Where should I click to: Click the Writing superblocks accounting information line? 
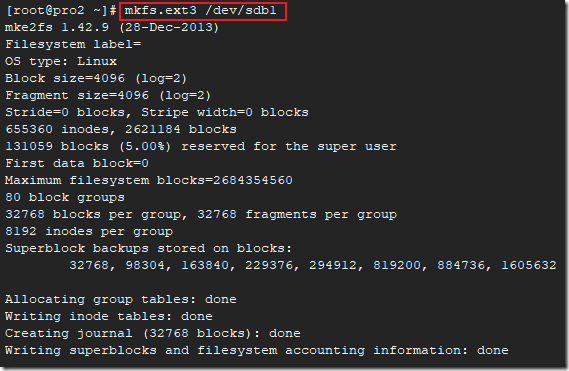pyautogui.click(x=257, y=350)
